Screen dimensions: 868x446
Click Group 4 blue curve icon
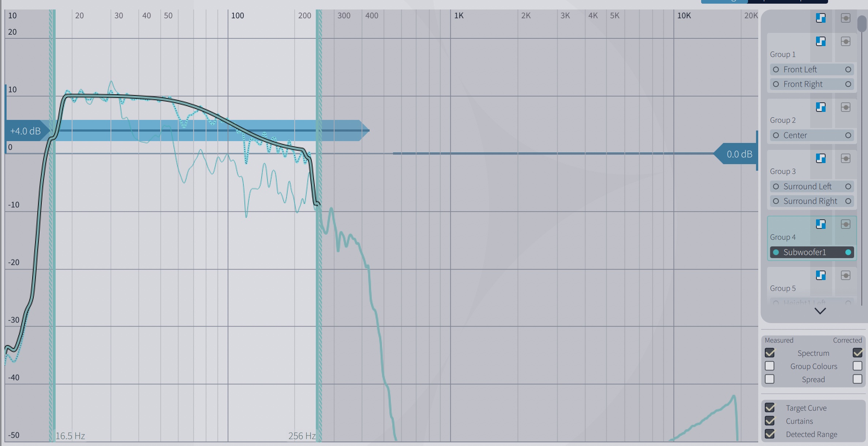click(x=820, y=224)
